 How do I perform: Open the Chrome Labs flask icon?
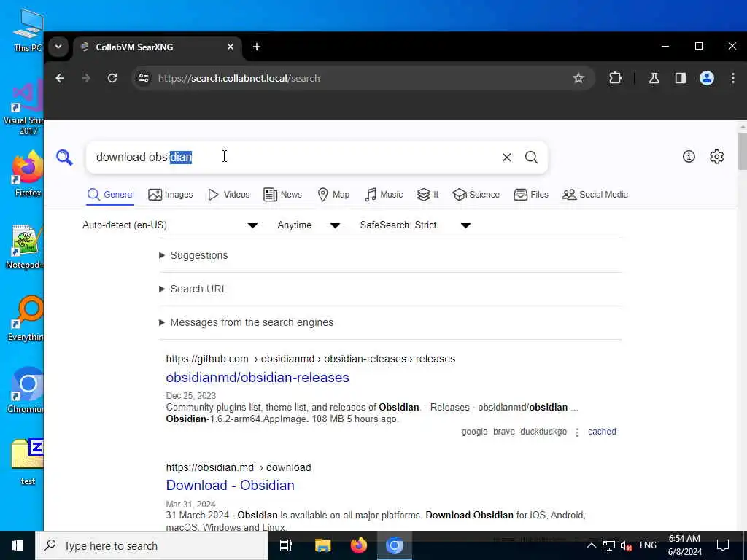pyautogui.click(x=654, y=78)
